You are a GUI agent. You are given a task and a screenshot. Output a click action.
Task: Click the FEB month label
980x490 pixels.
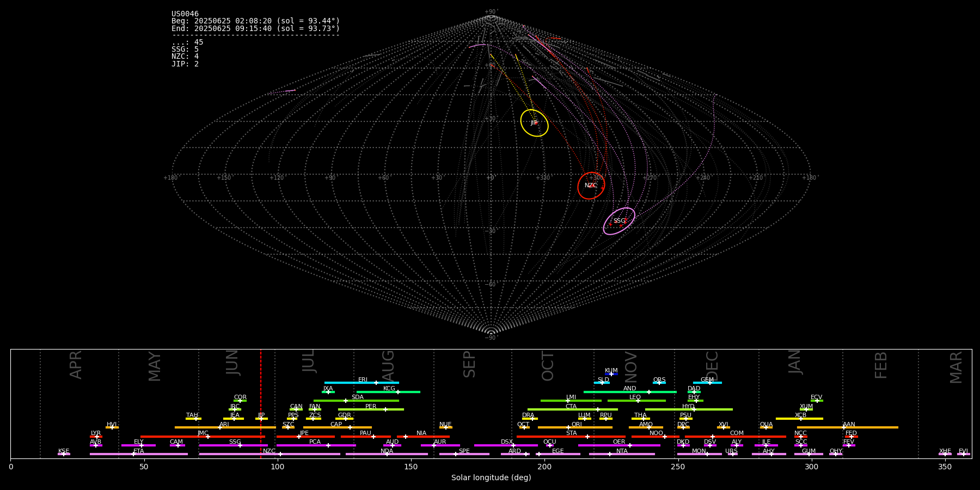point(880,365)
